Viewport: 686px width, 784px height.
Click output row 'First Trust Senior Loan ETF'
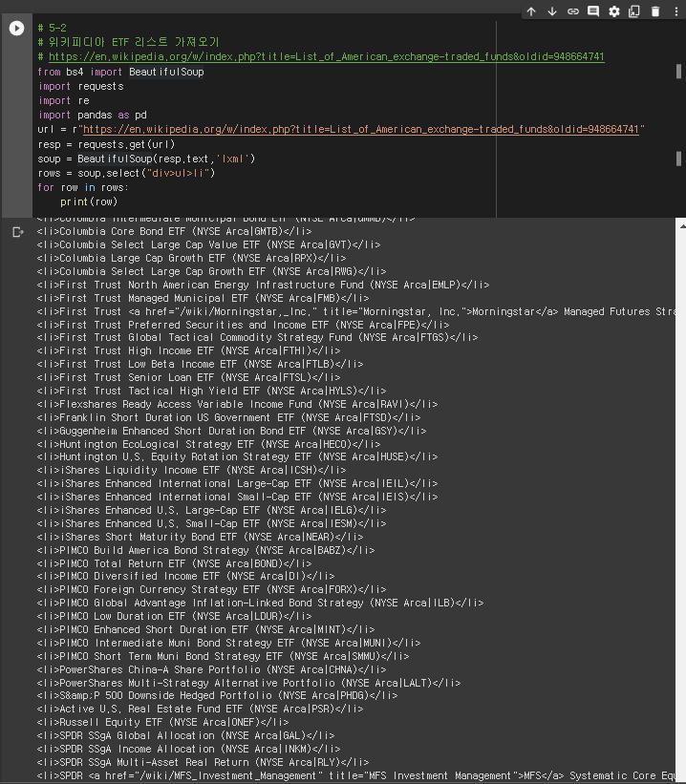click(x=188, y=377)
